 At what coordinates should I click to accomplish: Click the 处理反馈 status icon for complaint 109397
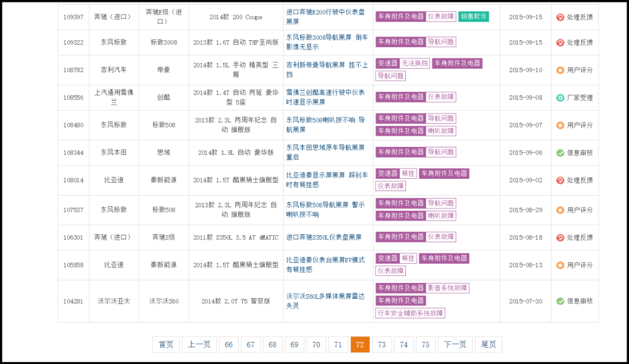coord(560,17)
